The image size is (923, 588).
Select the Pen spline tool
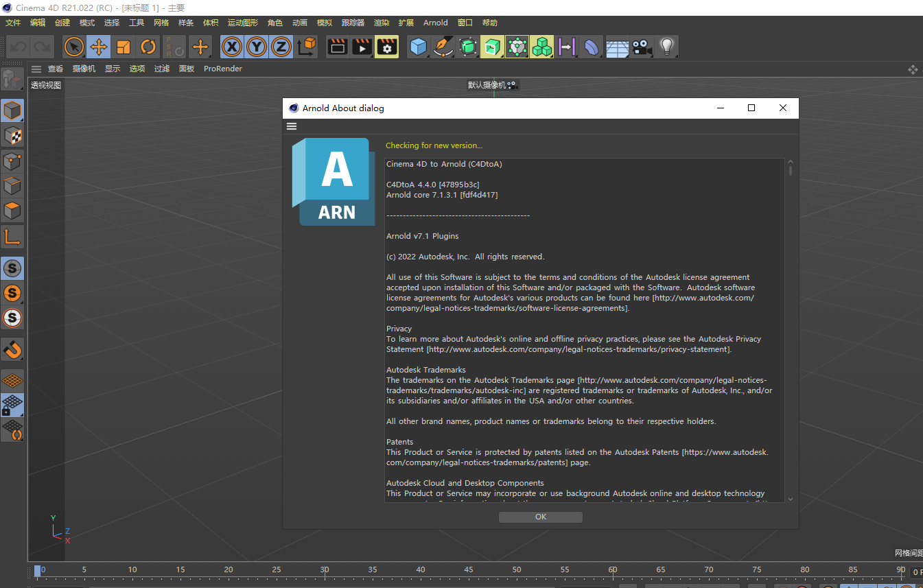click(x=443, y=47)
